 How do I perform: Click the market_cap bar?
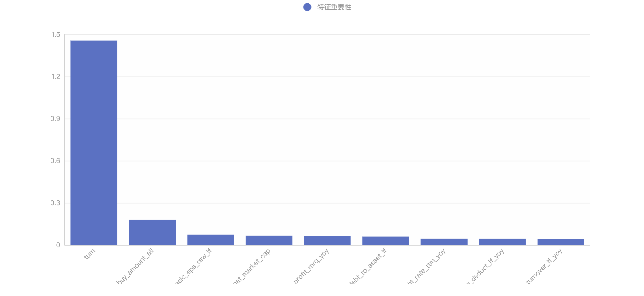269,240
